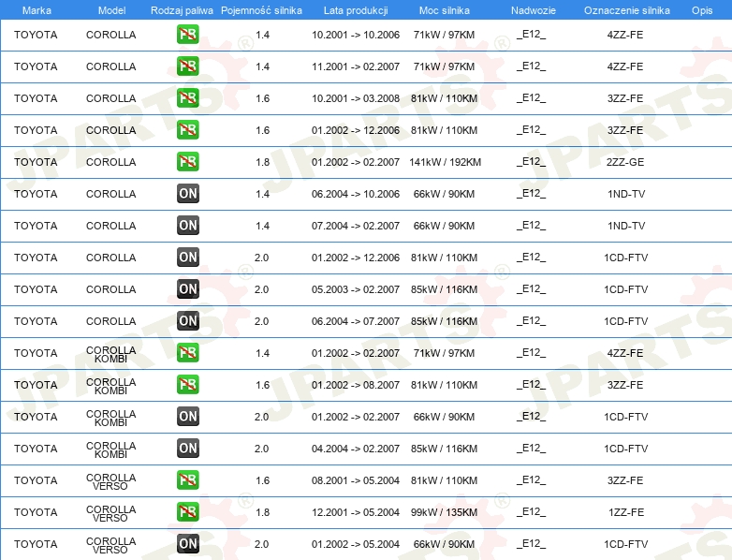Click the petrol icon in the Corolla Kombi 1.4 row
732x560 pixels.
[187, 353]
